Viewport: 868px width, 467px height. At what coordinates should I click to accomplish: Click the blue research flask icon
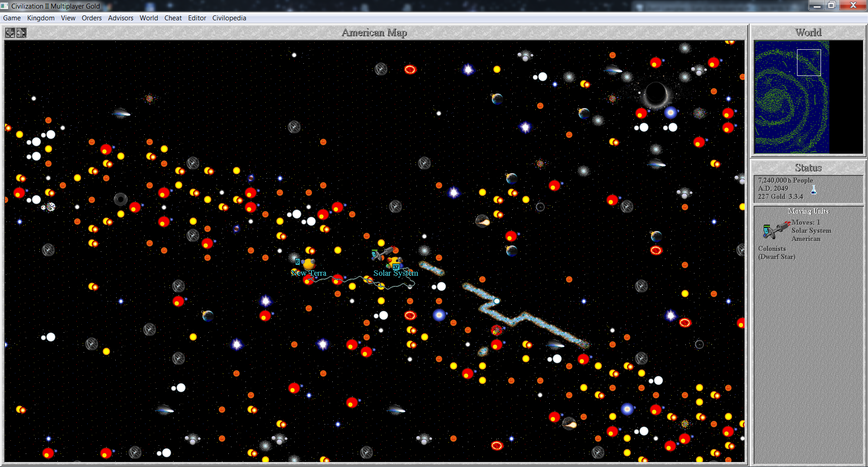click(x=814, y=189)
